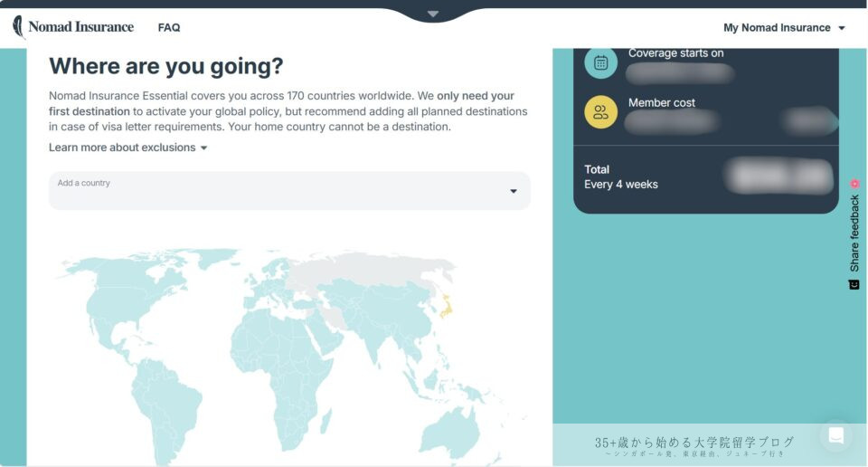
Task: Click the Member cost label
Action: (662, 102)
